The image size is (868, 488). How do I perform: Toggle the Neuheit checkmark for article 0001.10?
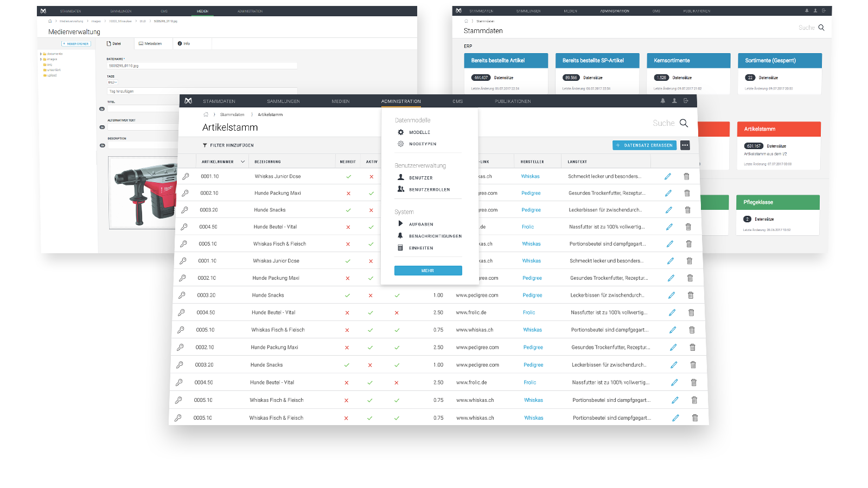348,176
